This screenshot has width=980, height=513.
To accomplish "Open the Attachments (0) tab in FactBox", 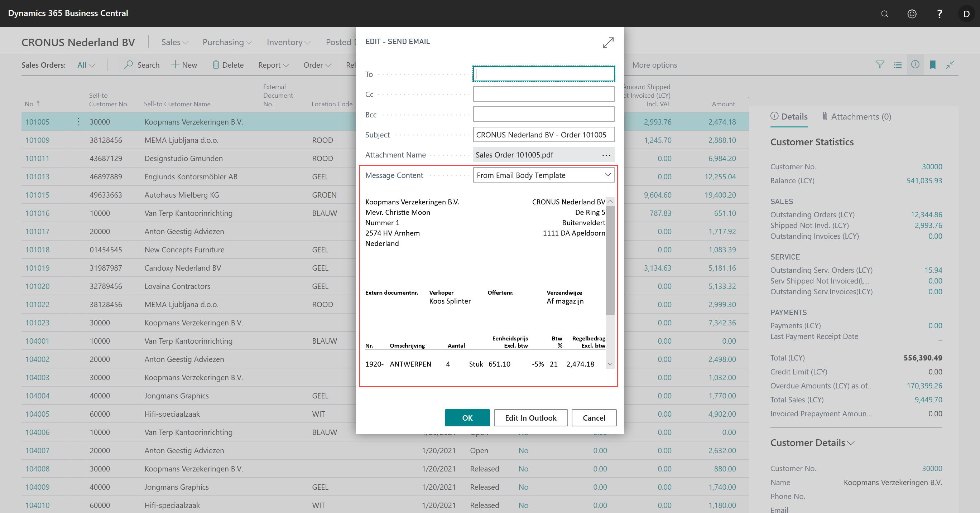I will (x=856, y=117).
